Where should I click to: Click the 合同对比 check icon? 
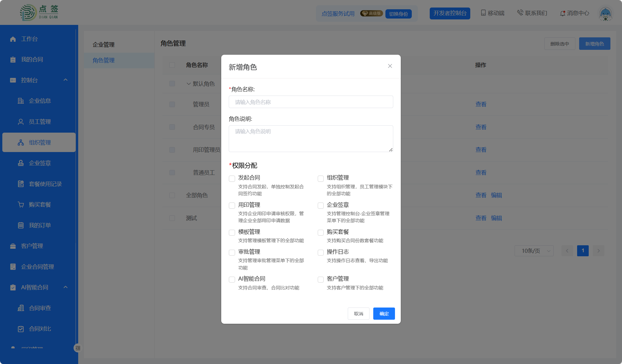(x=21, y=329)
